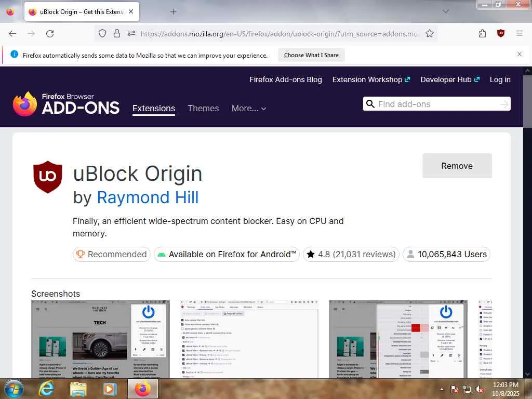532x399 pixels.
Task: Open the Windows Start menu
Action: point(14,389)
